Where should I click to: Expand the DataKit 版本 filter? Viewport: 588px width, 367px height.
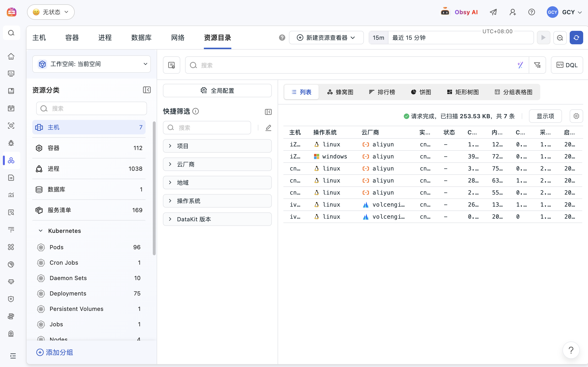coord(217,219)
